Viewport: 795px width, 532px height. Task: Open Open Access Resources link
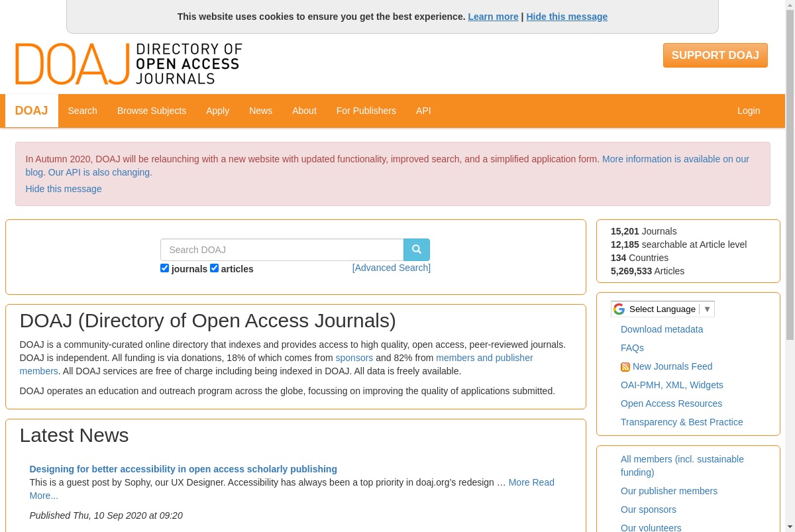pos(671,403)
